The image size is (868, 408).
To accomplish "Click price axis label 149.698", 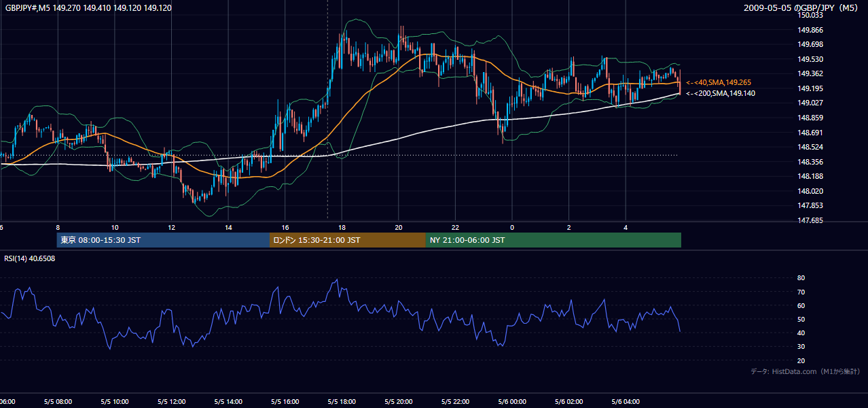I will click(x=810, y=44).
